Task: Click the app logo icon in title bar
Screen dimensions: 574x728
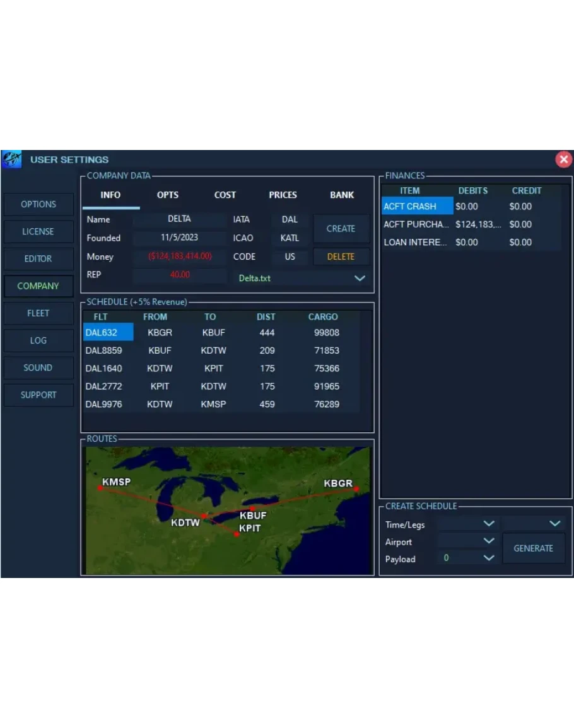Action: [x=12, y=159]
